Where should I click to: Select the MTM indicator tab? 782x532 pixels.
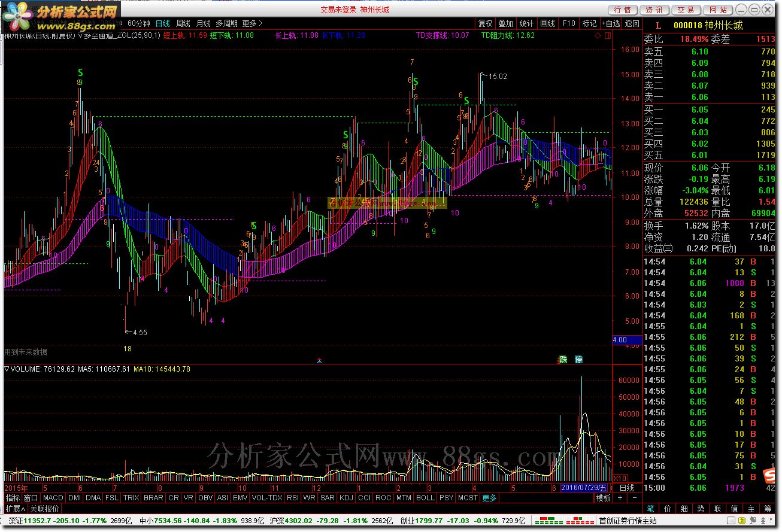point(404,498)
